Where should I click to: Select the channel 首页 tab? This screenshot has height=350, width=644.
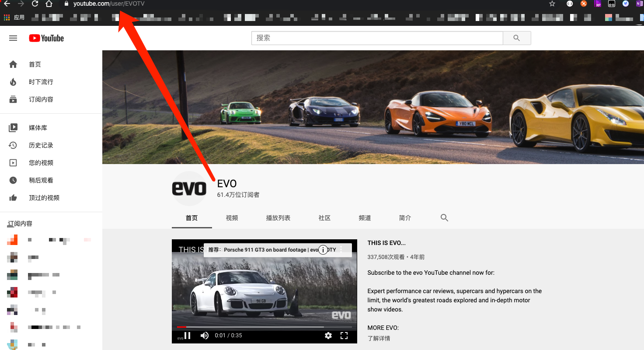point(192,218)
